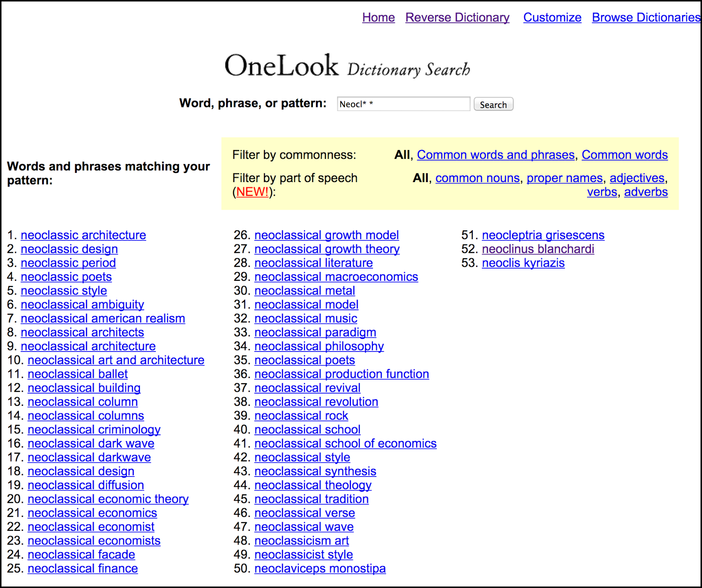Filter results by common nouns

(477, 178)
